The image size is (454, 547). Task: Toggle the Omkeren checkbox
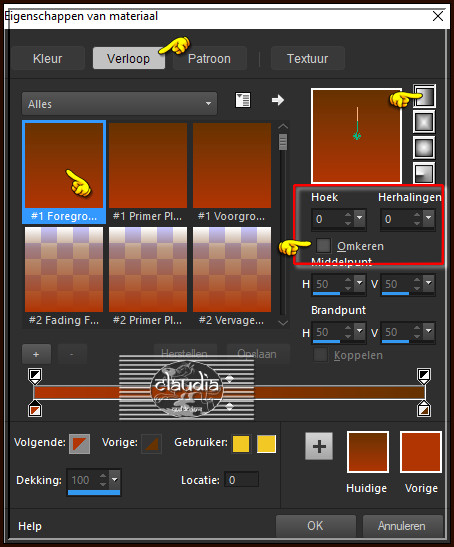coord(323,245)
